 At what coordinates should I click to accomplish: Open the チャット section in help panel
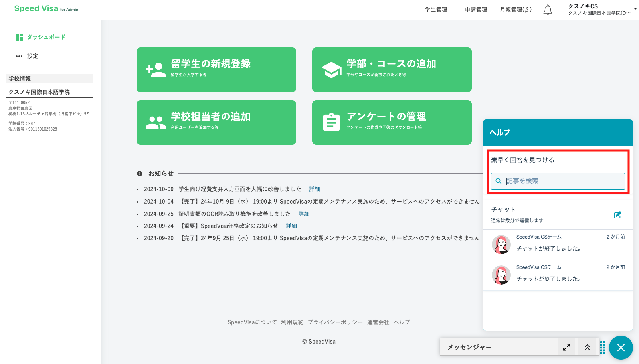[558, 215]
